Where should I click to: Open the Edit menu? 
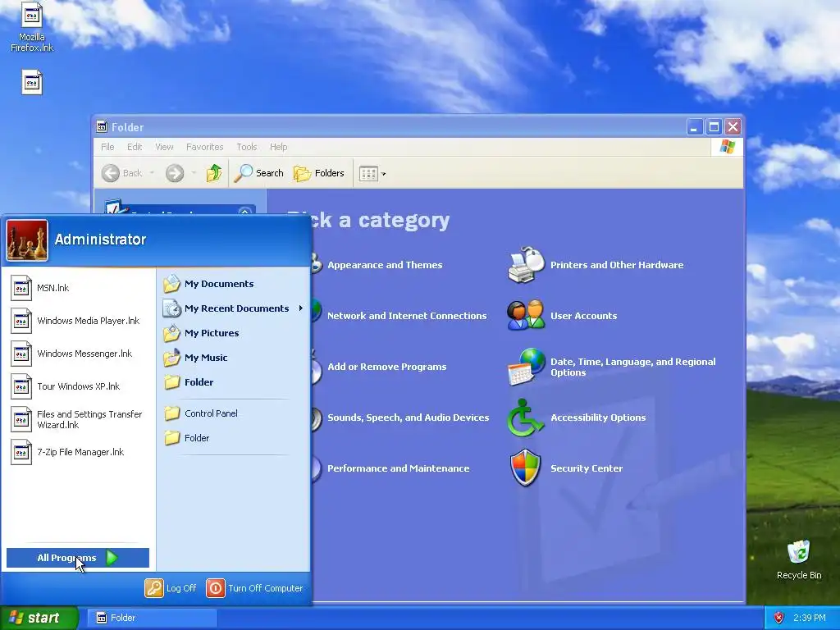pos(135,147)
